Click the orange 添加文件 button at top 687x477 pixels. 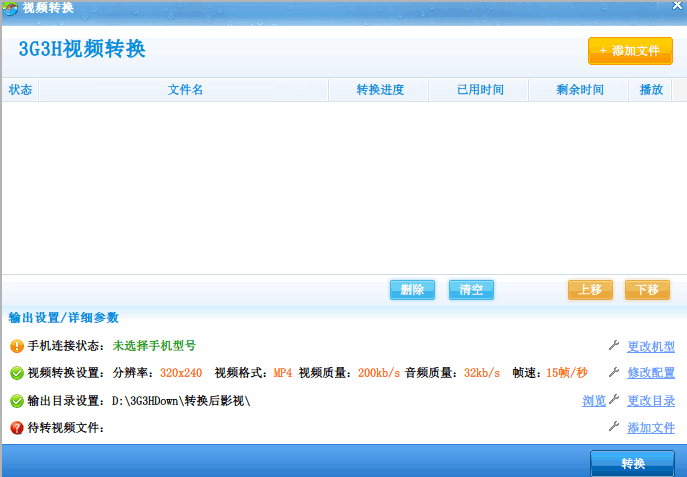(630, 51)
